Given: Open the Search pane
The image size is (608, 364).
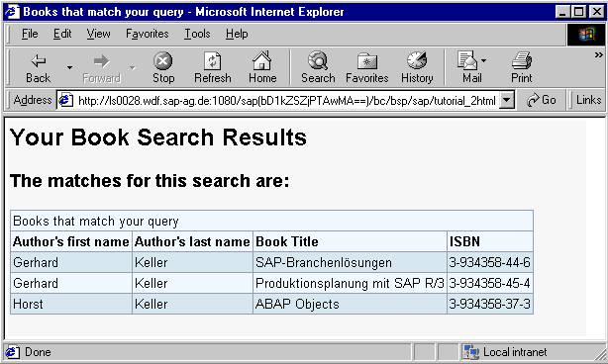Looking at the screenshot, I should [x=318, y=67].
